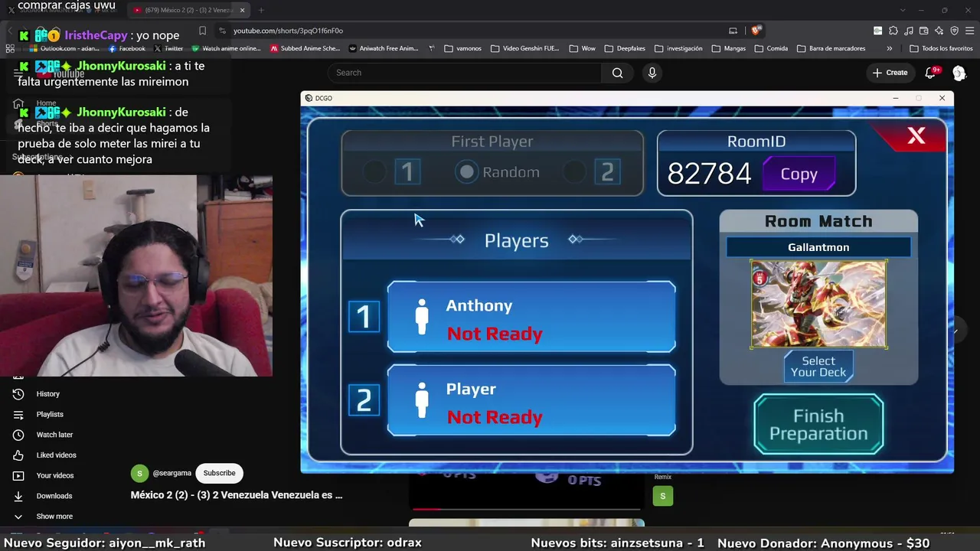The height and width of the screenshot is (551, 980).
Task: Open the investigación bookmark folder
Action: click(678, 48)
